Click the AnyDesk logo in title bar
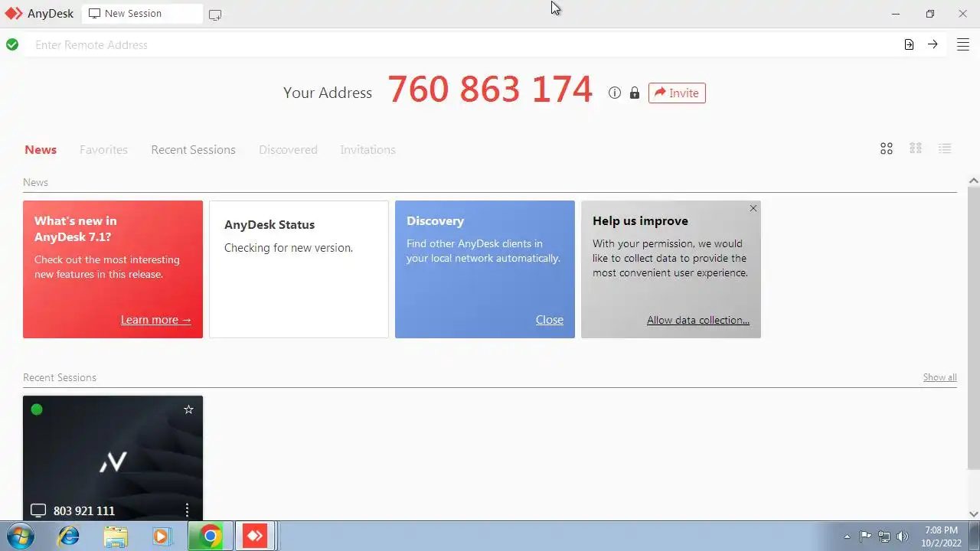The image size is (980, 551). tap(15, 14)
